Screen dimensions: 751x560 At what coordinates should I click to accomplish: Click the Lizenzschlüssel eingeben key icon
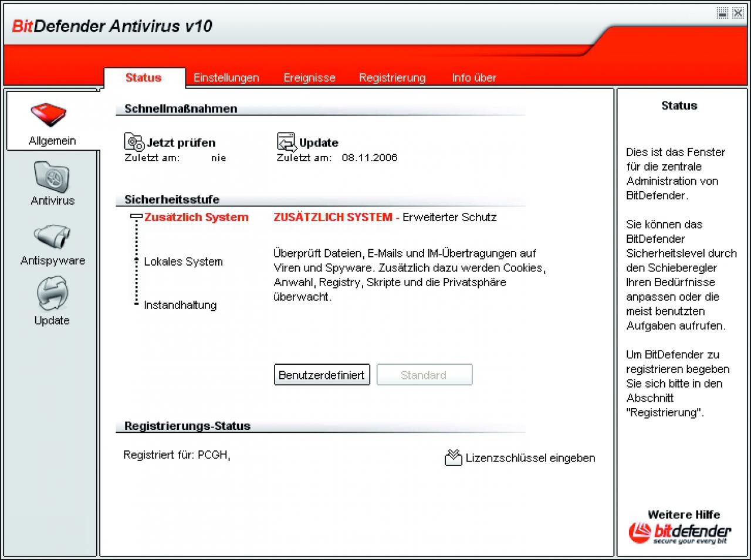point(453,457)
